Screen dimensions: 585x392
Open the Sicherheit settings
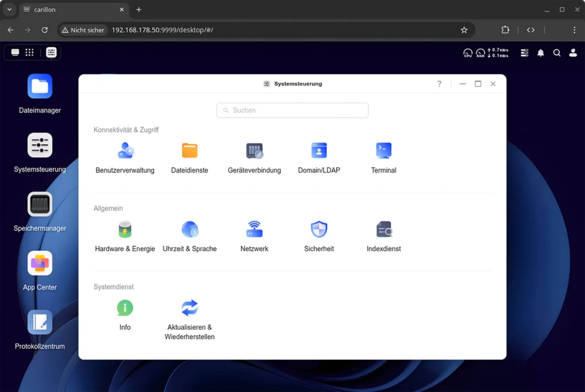tap(319, 230)
